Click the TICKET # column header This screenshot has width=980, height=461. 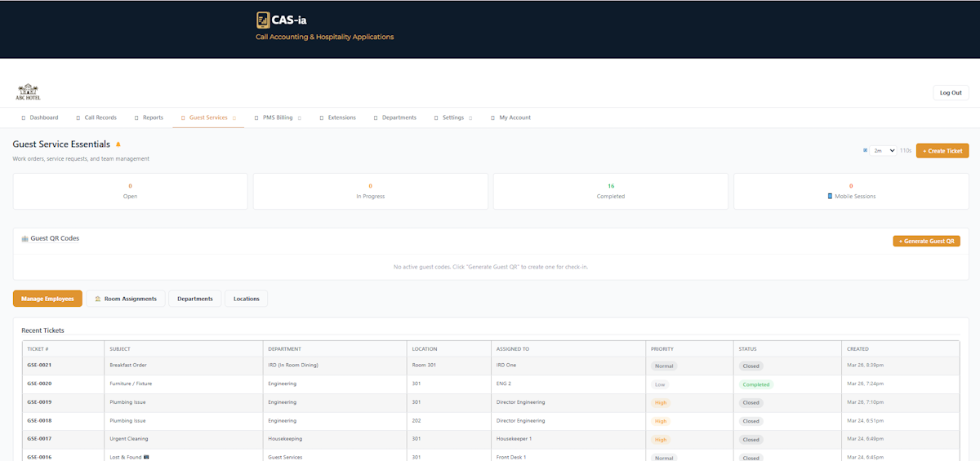[x=63, y=348]
